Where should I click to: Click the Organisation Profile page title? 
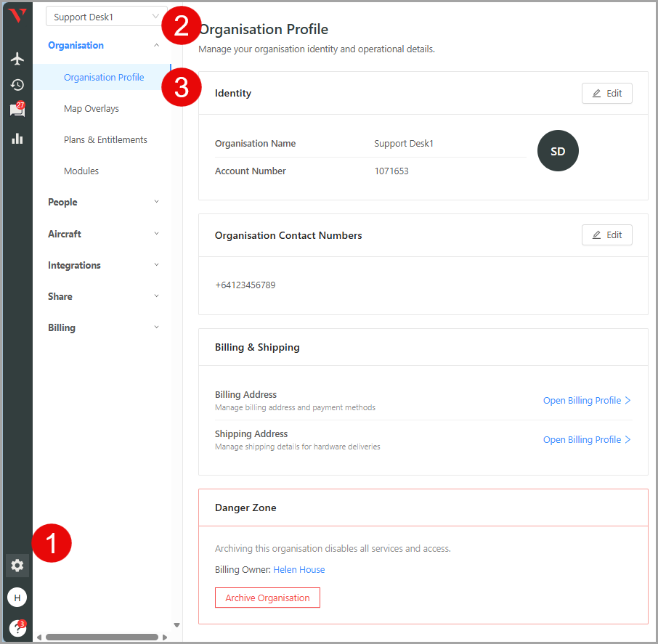(264, 29)
